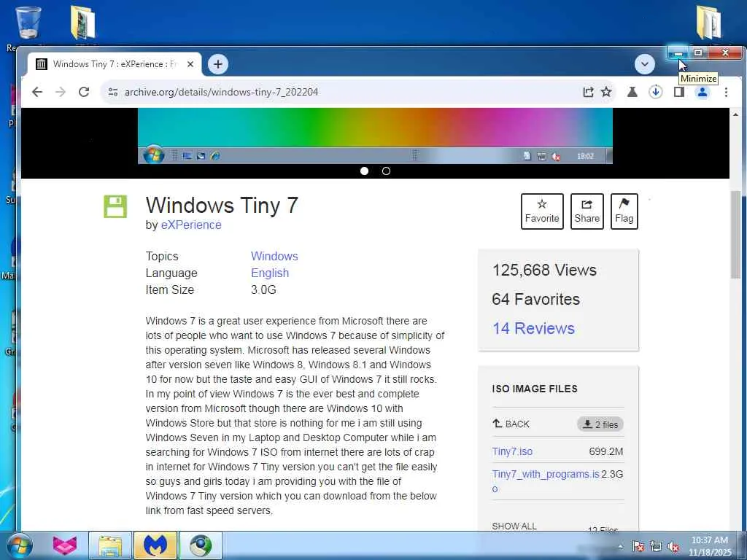Open the pink cat taskbar icon
This screenshot has height=560, width=747.
pyautogui.click(x=65, y=545)
